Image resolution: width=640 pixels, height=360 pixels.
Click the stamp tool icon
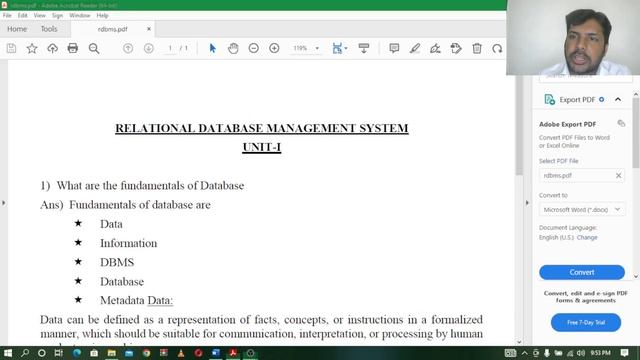(456, 48)
